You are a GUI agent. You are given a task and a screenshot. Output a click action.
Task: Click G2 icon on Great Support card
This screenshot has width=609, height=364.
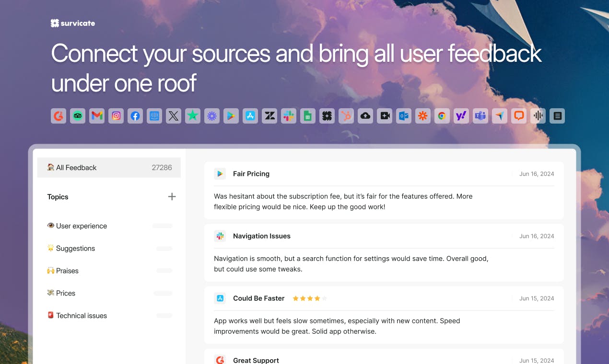tap(220, 360)
